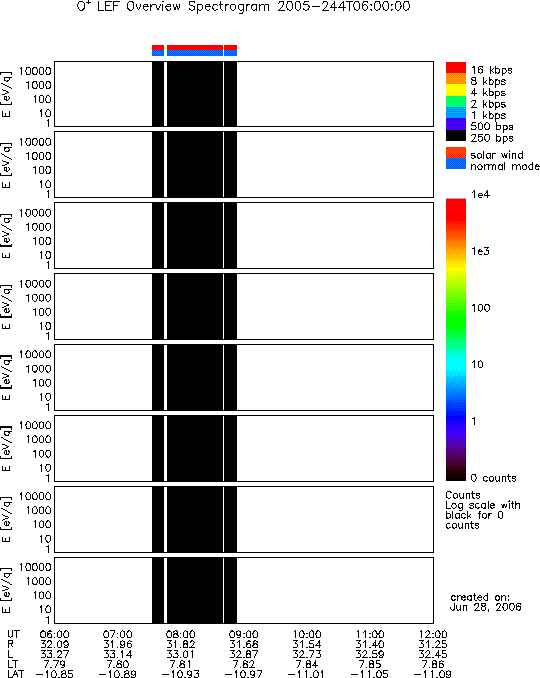Click the orange 8 kbps legend swatch
The width and height of the screenshot is (540, 678).
coord(456,79)
